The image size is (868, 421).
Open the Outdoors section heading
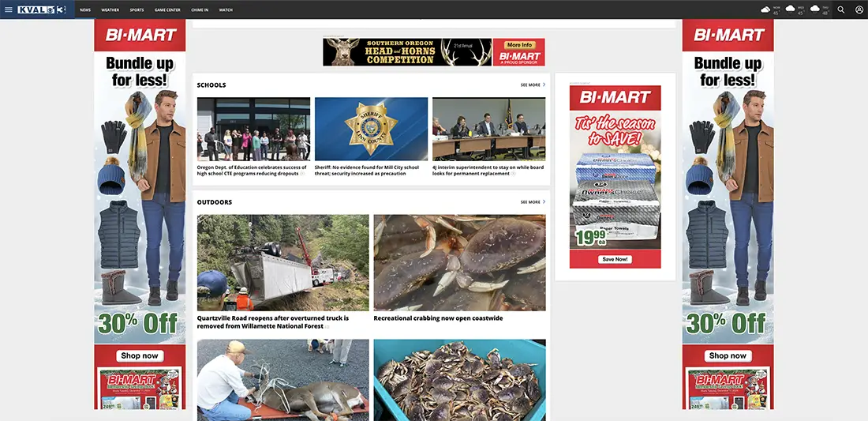coord(214,202)
